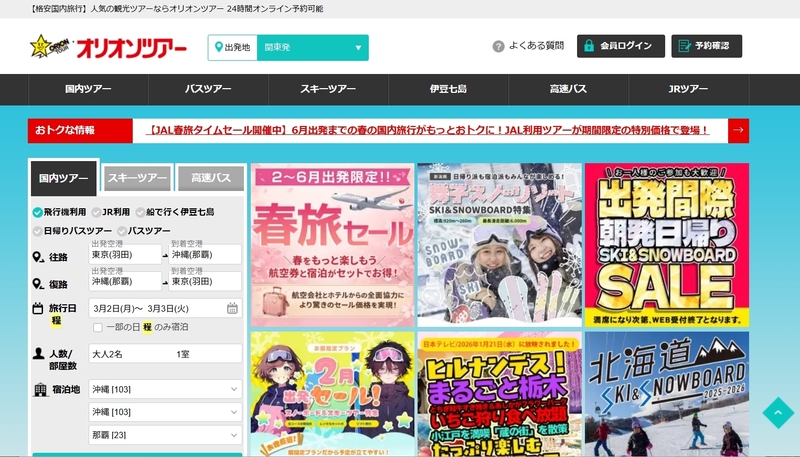
Task: Open the 復路 departure airport 沖縄(那覇) selector
Action: (x=125, y=281)
